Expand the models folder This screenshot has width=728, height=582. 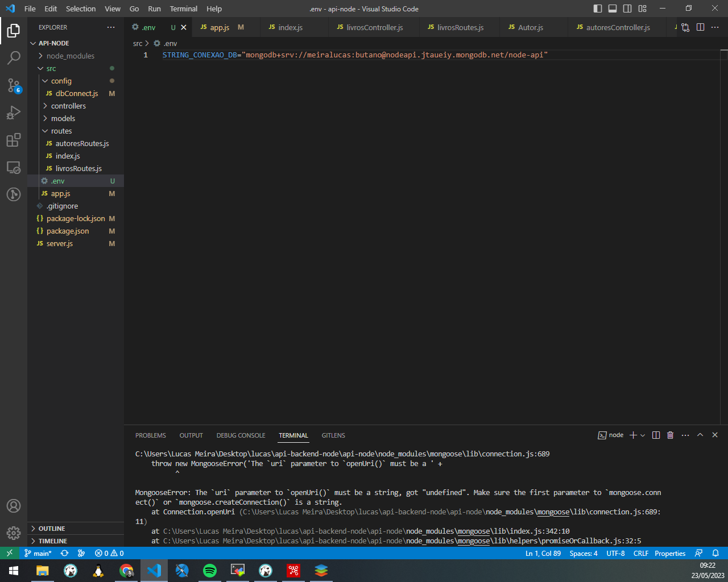[x=76, y=118]
